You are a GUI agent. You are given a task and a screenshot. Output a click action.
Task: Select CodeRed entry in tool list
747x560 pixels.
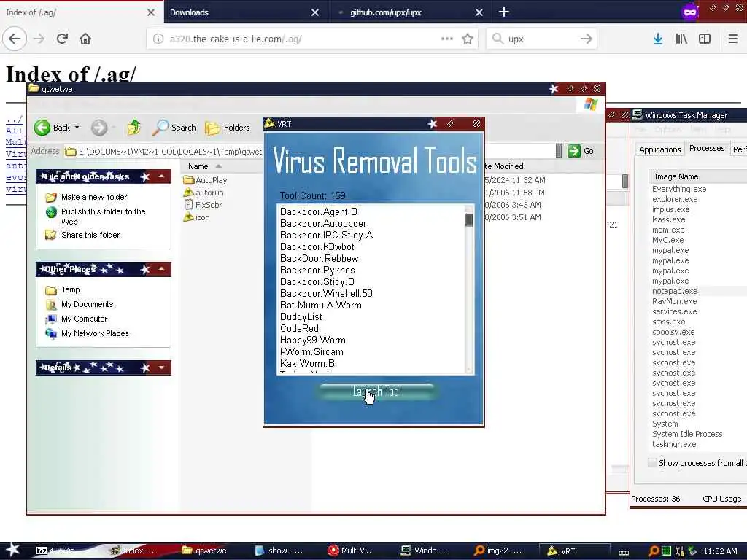299,328
